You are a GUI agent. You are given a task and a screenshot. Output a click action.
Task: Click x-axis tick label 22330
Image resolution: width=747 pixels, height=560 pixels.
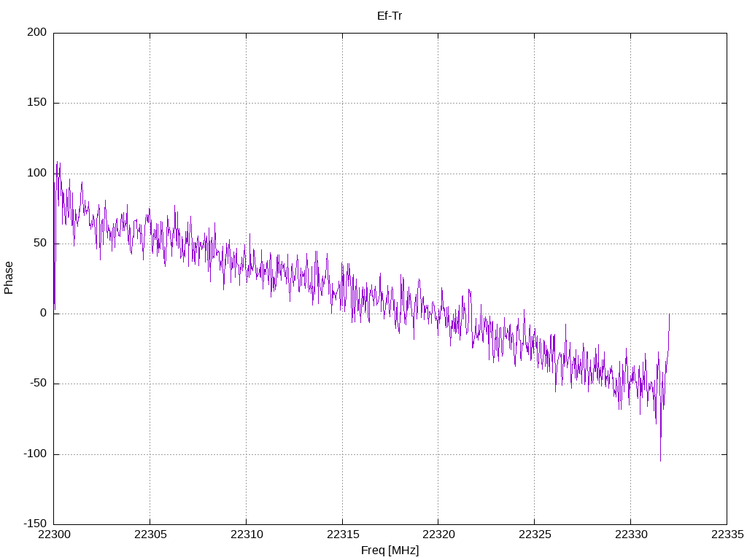coord(631,534)
